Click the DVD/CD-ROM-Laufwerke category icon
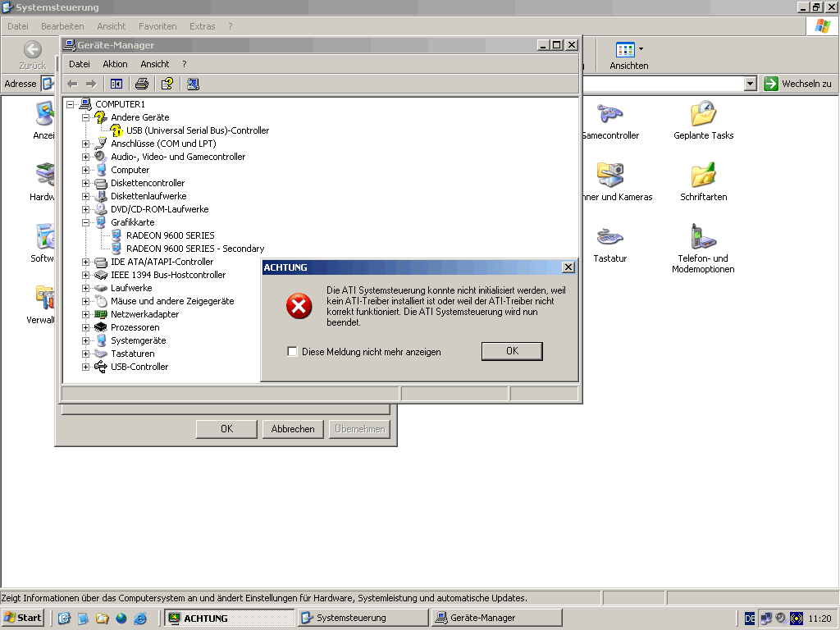840x630 pixels. (101, 209)
